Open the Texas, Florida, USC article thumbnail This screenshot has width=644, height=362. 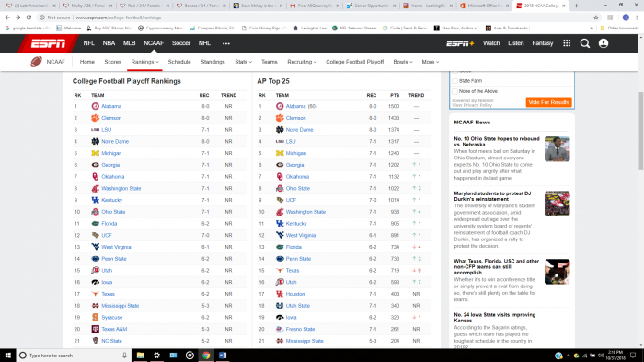tap(558, 272)
